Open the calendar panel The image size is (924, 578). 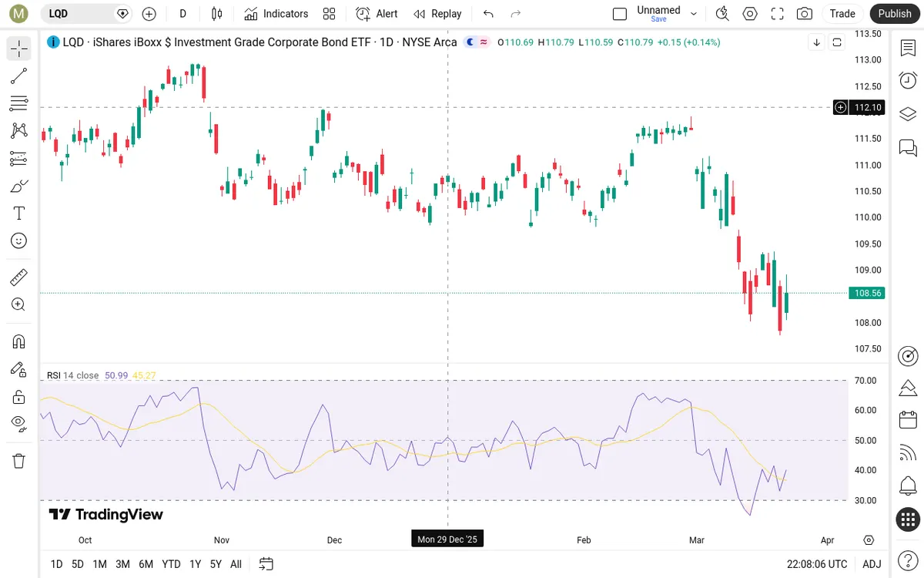[908, 420]
